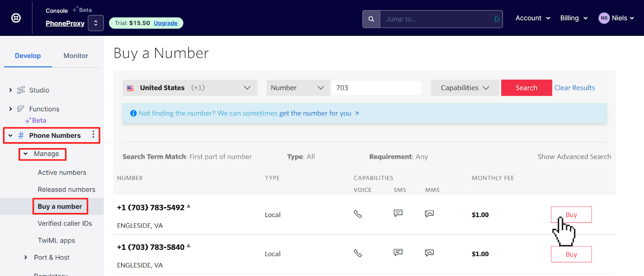Image resolution: width=644 pixels, height=276 pixels.
Task: Click MMS picture icon for 783-5840
Action: pos(429,253)
